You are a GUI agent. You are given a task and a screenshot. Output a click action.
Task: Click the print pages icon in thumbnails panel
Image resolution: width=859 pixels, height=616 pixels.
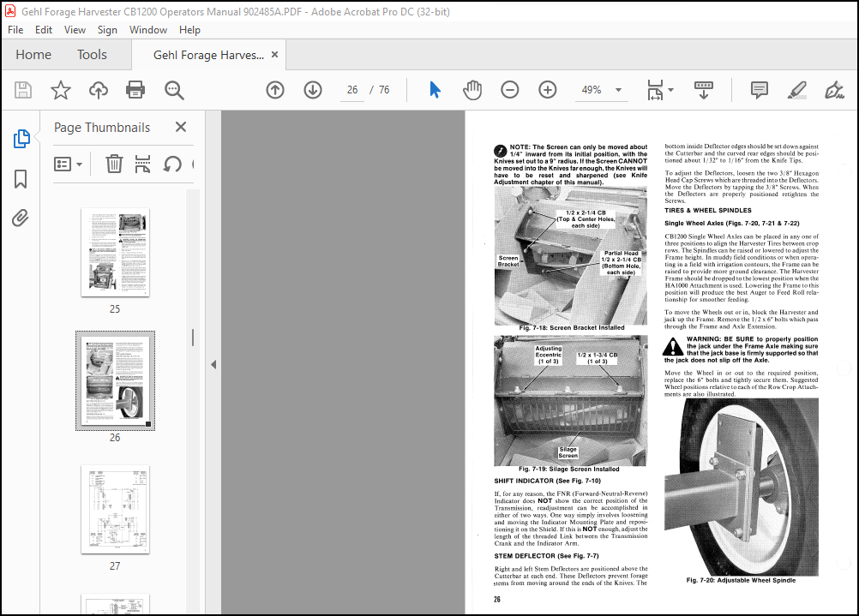click(x=142, y=164)
